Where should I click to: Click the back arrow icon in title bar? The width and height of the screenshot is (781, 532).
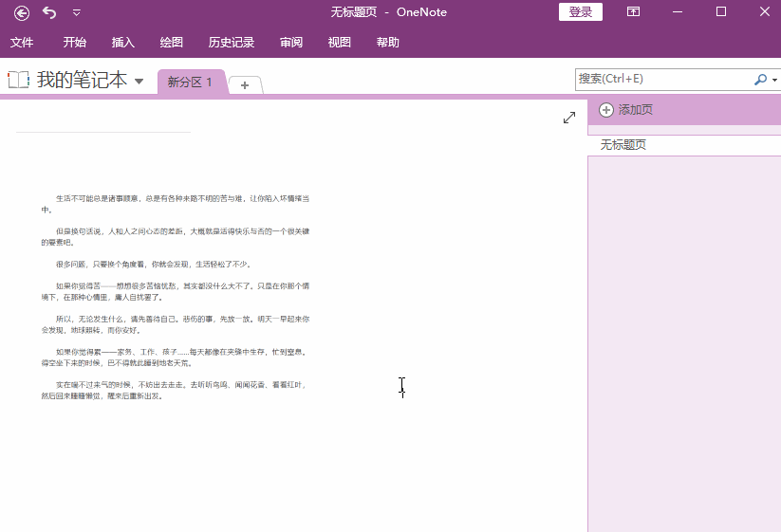coord(22,12)
